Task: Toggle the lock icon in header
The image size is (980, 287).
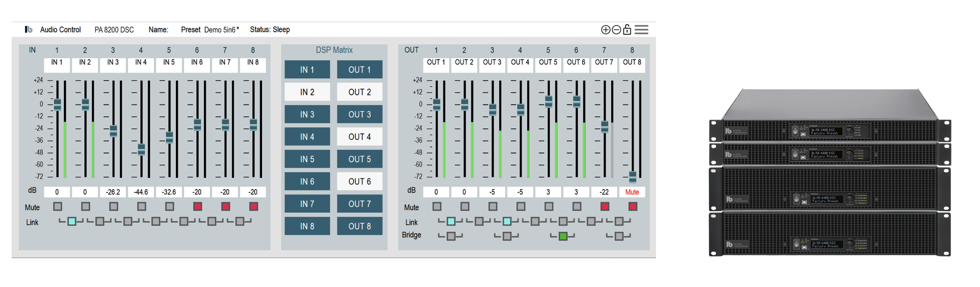Action: point(627,29)
